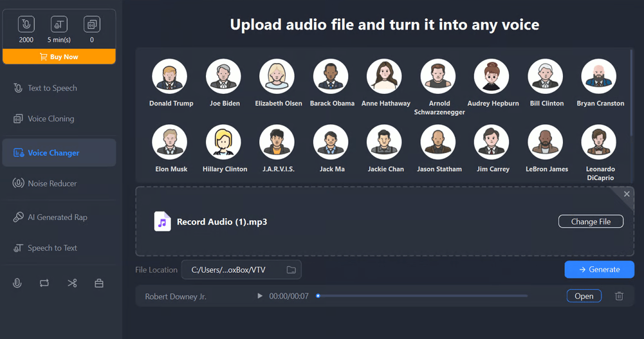This screenshot has height=339, width=644.
Task: Select Arnold Schwarzenegger voice avatar
Action: tap(438, 77)
